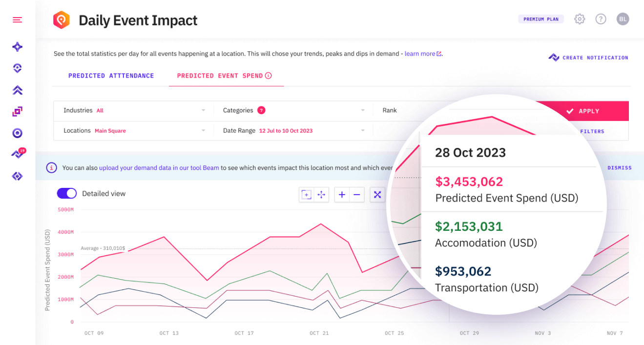Click the four-point star sidebar icon
Viewport: 644px width, 345px height.
point(17,47)
